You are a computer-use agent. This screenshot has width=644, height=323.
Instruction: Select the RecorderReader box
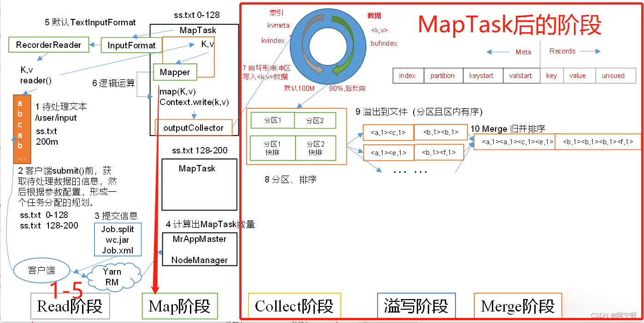click(48, 45)
